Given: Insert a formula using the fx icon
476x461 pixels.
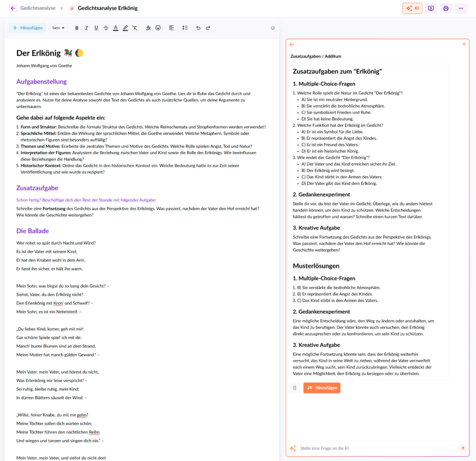Looking at the screenshot, I should point(148,28).
